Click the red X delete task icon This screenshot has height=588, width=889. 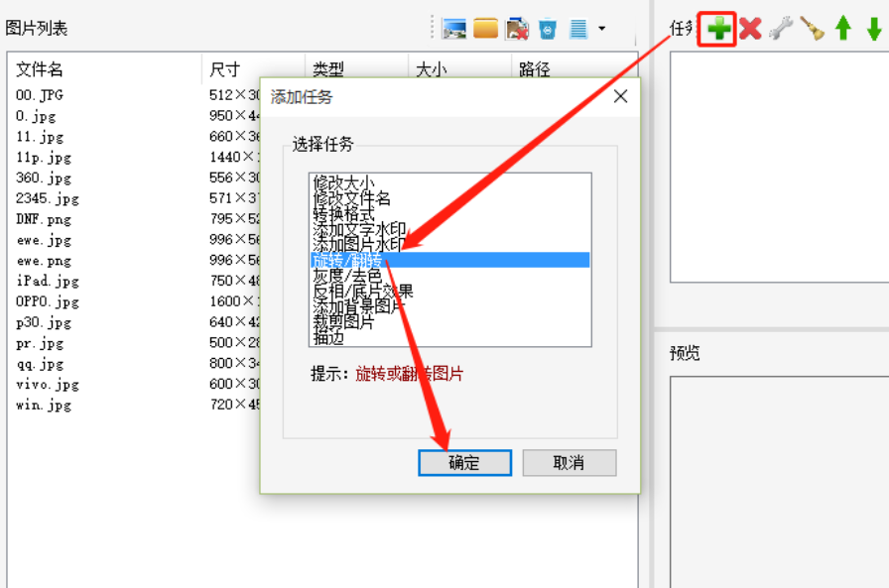(x=750, y=29)
